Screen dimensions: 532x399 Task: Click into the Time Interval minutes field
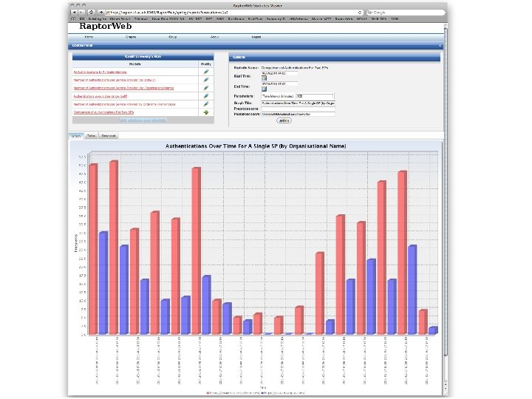(315, 96)
